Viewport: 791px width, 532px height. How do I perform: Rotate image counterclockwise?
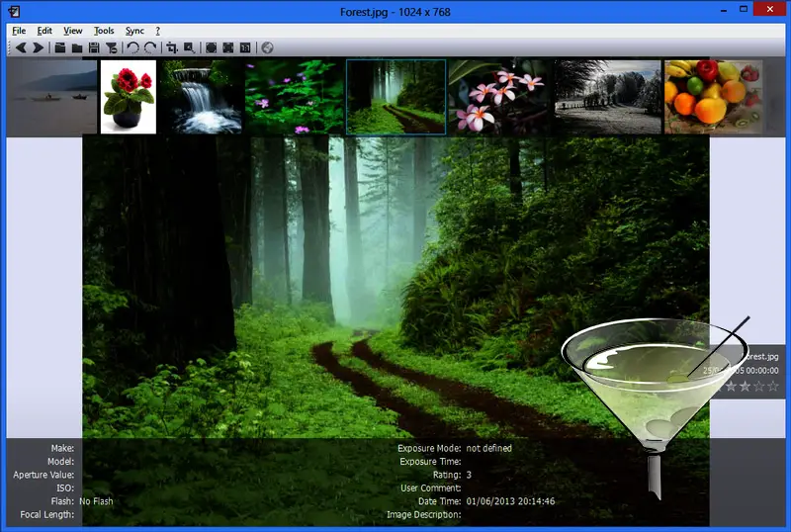[132, 47]
